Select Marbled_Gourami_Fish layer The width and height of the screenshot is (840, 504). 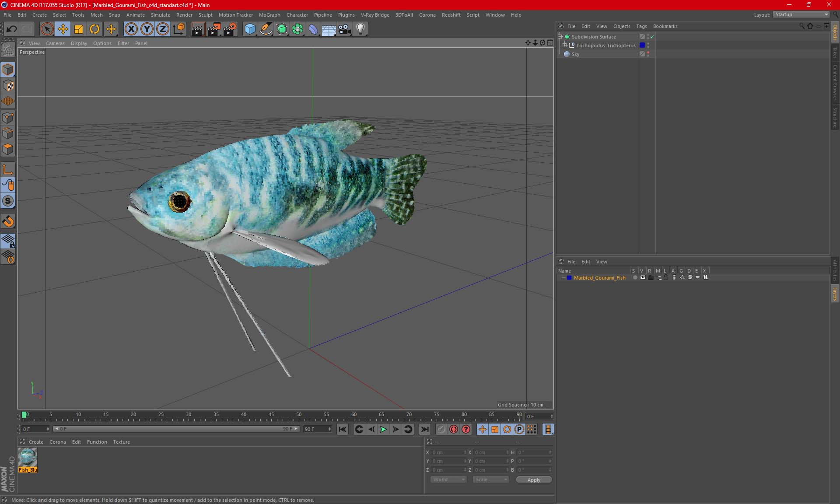599,278
